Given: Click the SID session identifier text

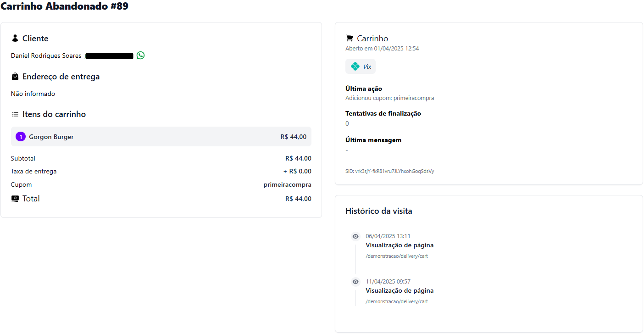Looking at the screenshot, I should (x=389, y=171).
